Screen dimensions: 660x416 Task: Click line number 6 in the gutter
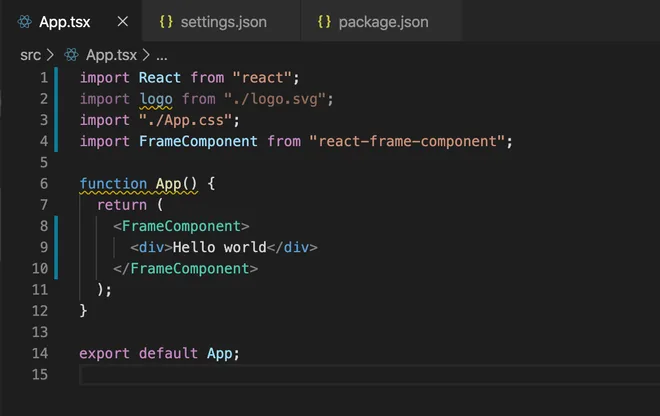pyautogui.click(x=44, y=184)
